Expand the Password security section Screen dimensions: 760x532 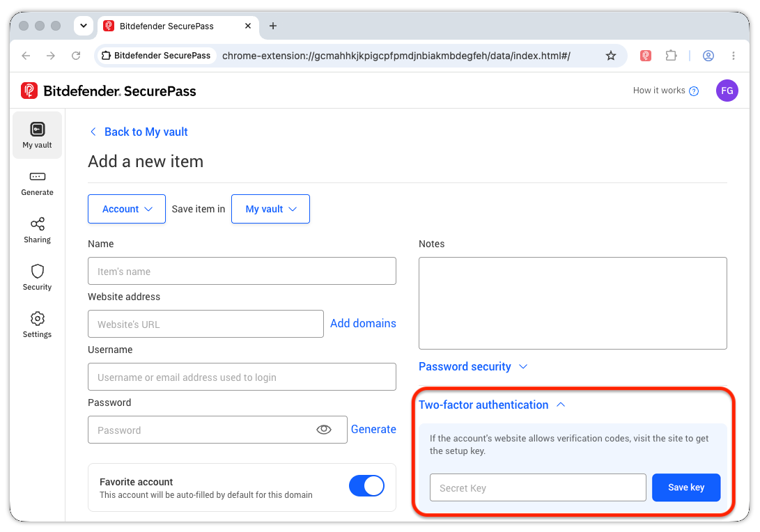pyautogui.click(x=472, y=367)
